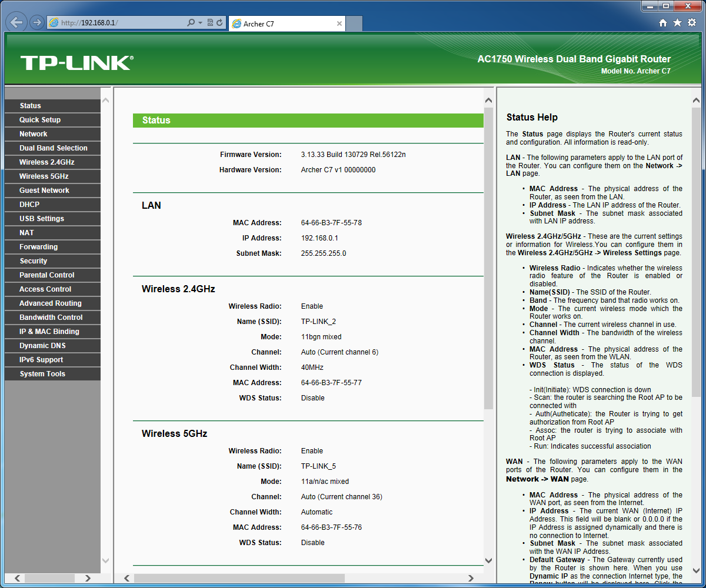Viewport: 706px width, 588px height.
Task: Click the browser Forward arrow button
Action: click(36, 23)
